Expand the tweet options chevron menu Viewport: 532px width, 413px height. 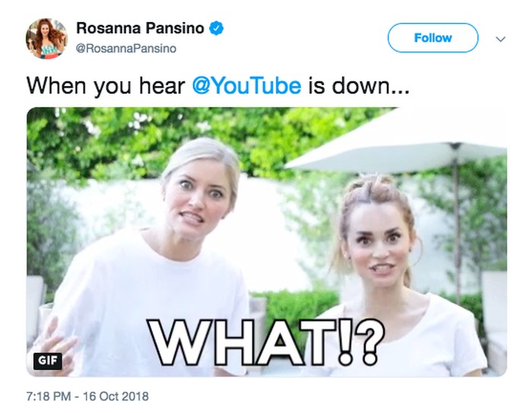[500, 39]
